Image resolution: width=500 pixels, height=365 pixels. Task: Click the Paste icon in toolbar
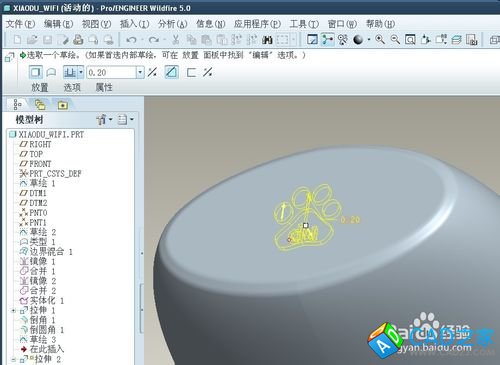(x=206, y=40)
